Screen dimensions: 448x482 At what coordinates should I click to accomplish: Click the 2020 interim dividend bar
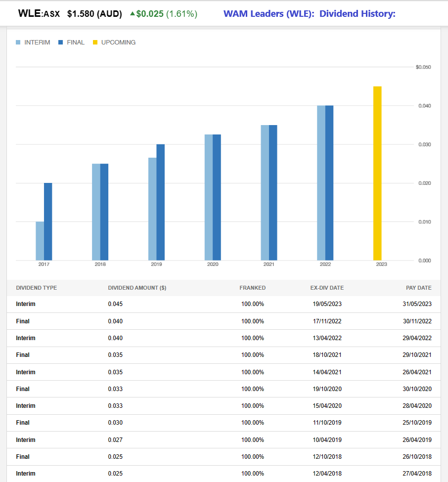(209, 197)
